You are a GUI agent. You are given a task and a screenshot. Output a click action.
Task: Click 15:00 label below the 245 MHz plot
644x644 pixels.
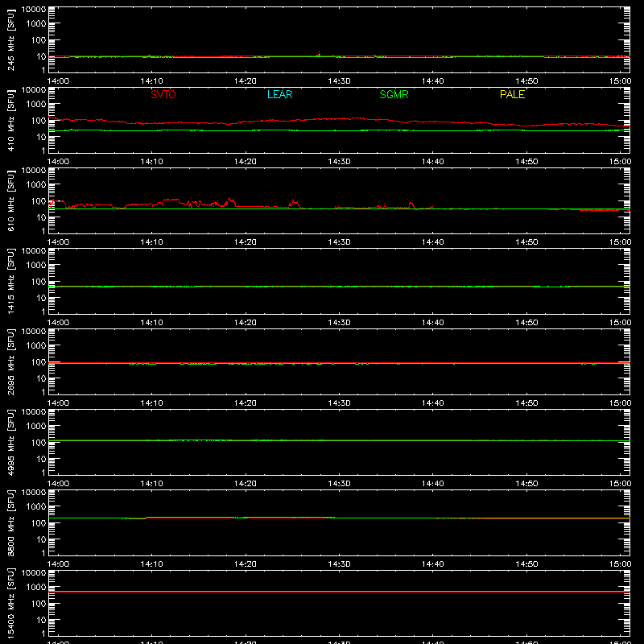(620, 81)
